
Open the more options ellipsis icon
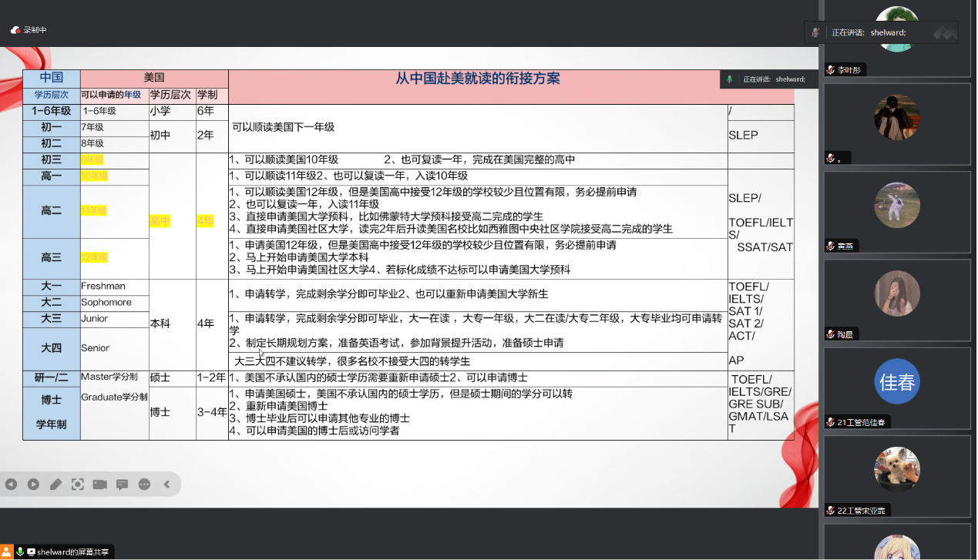(x=144, y=485)
